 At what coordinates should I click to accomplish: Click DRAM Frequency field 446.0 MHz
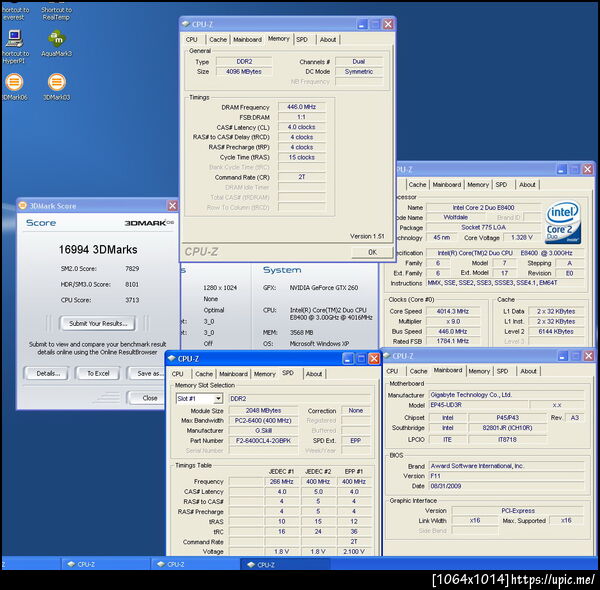(302, 107)
